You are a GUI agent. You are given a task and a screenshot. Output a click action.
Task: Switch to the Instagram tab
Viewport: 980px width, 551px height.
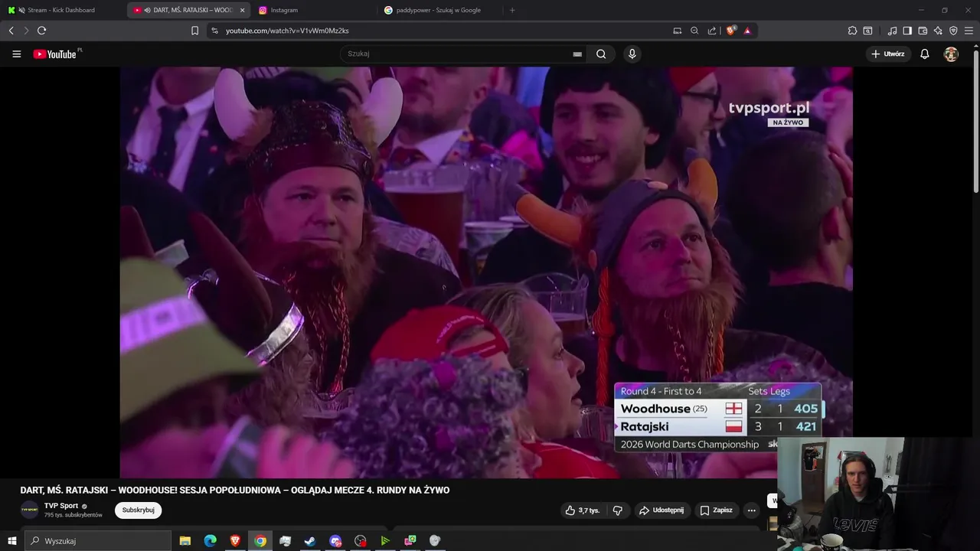tap(314, 10)
